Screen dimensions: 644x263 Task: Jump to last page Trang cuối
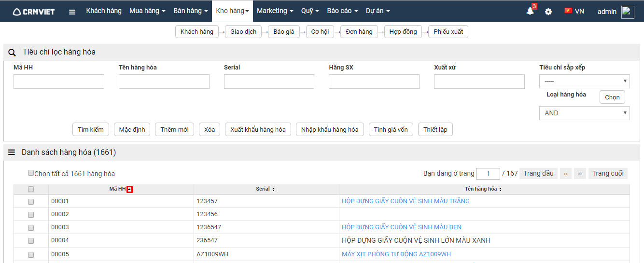[608, 174]
